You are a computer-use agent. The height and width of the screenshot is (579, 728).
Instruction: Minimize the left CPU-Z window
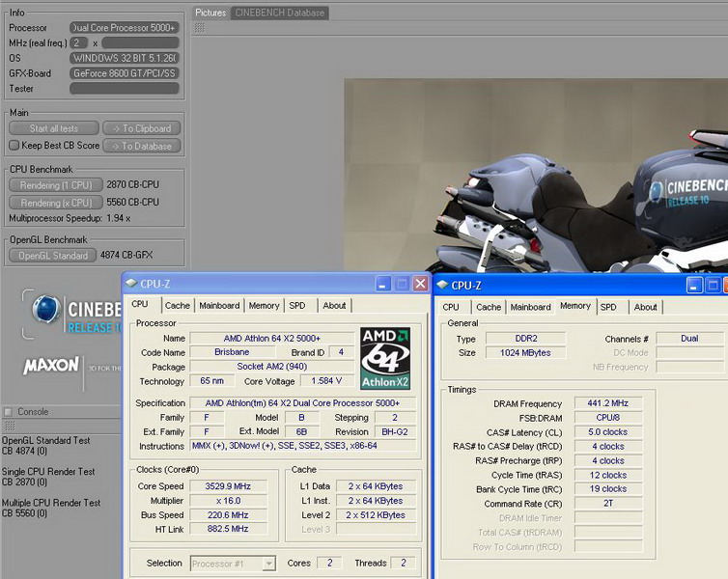pyautogui.click(x=383, y=284)
